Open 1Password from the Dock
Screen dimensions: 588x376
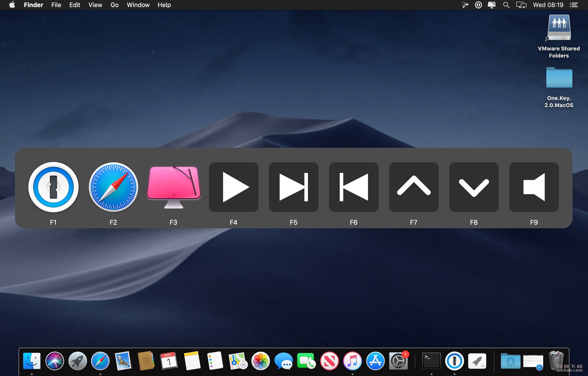[454, 361]
